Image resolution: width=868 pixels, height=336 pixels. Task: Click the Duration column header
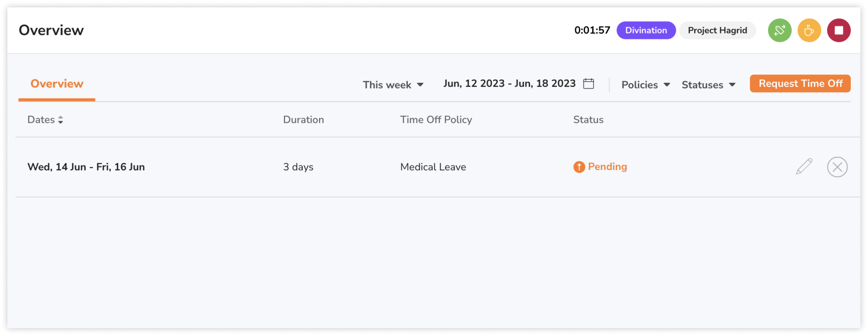[303, 119]
